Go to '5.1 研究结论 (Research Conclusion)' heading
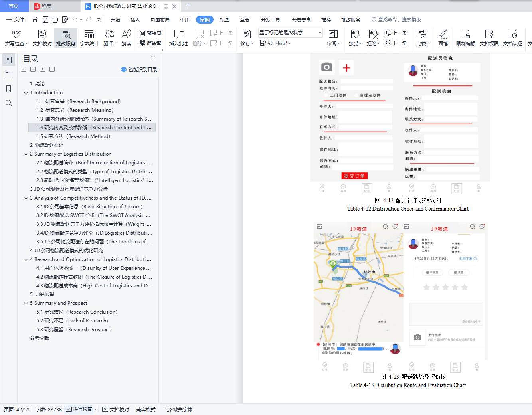The width and height of the screenshot is (532, 415). [77, 312]
